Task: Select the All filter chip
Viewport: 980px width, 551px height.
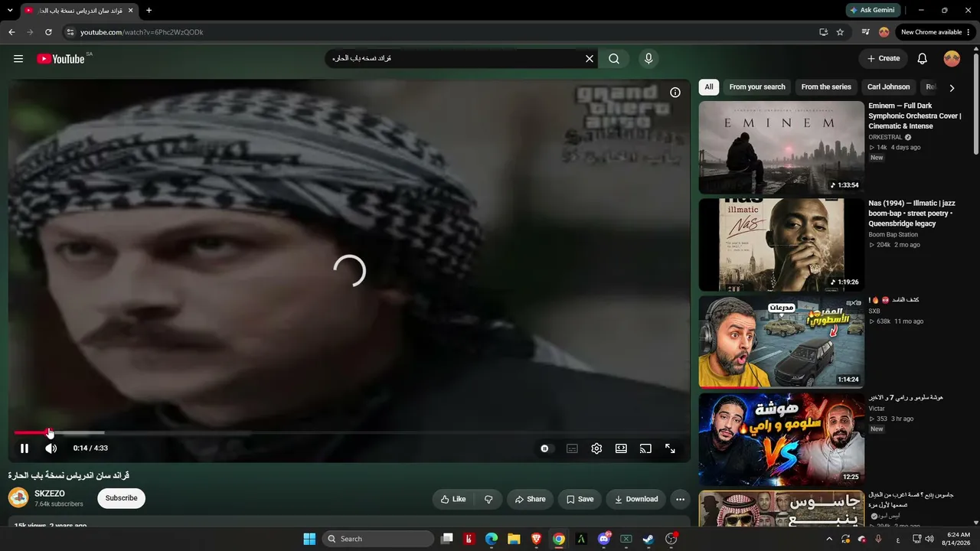Action: [709, 87]
